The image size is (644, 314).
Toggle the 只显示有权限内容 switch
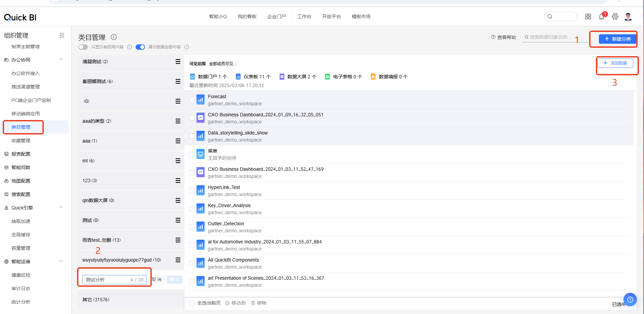83,47
